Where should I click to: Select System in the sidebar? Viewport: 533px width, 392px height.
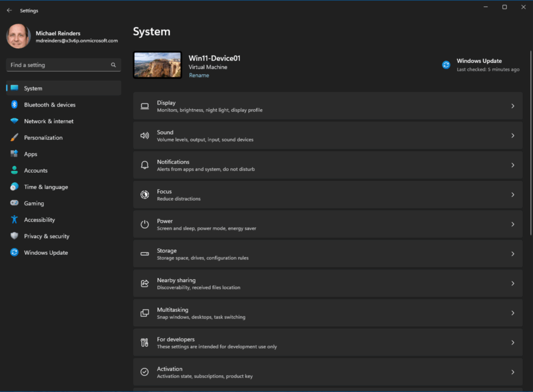coord(64,88)
